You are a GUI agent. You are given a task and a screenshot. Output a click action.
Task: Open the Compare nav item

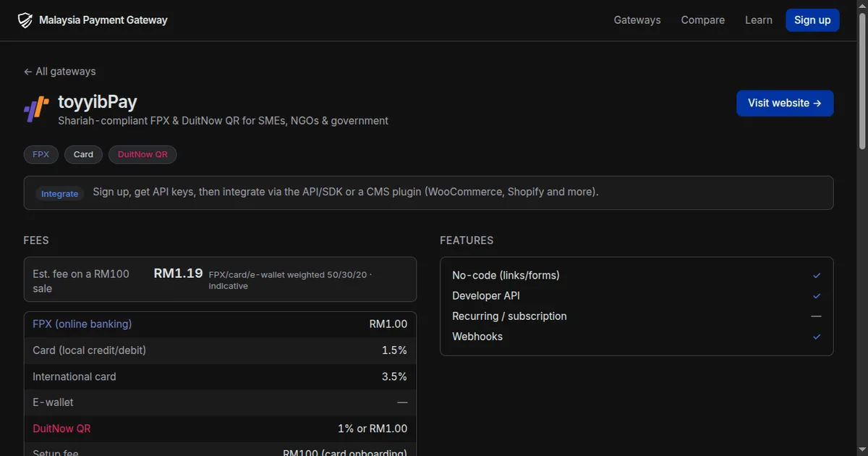[703, 20]
